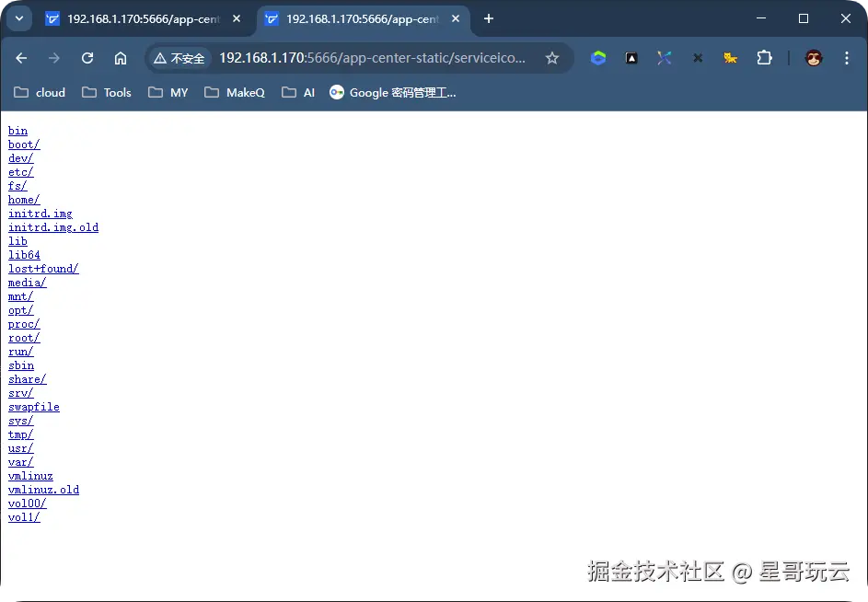
Task: View the 不安全 site security warning
Action: click(x=179, y=58)
